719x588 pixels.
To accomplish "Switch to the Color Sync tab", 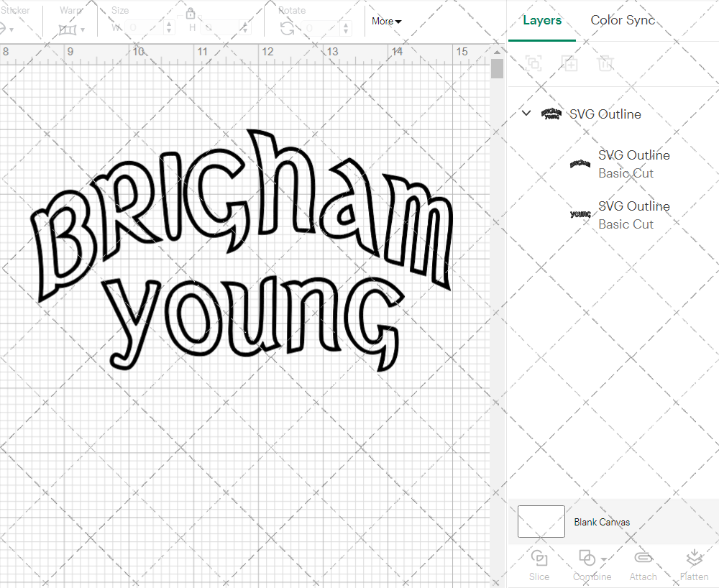I will 623,20.
